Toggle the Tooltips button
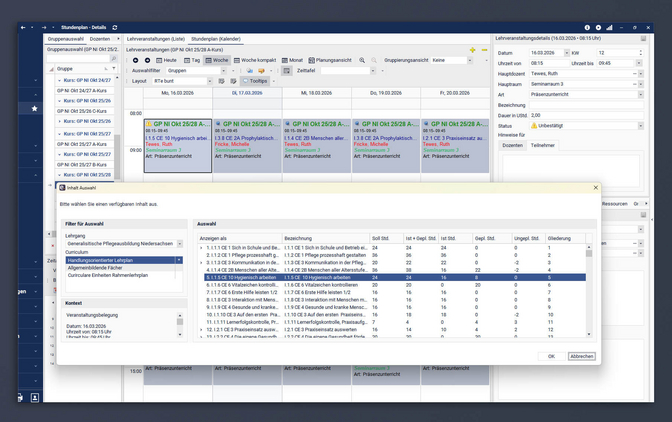The width and height of the screenshot is (672, 422). pyautogui.click(x=258, y=81)
